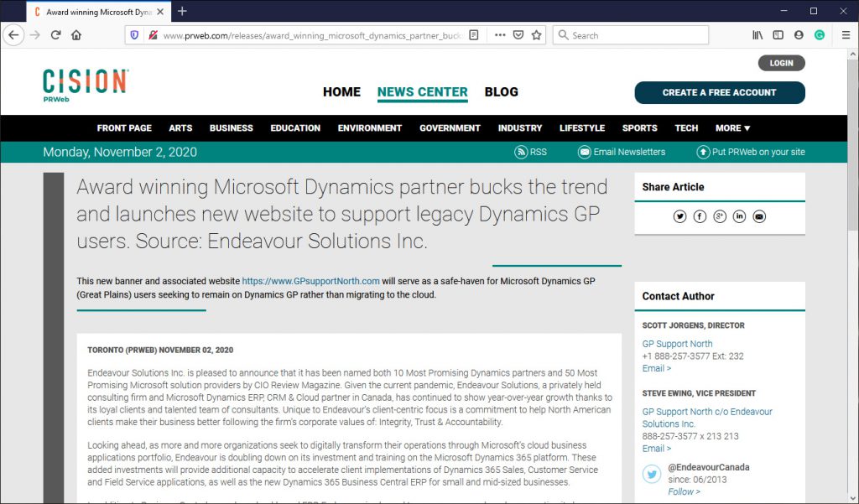Select INDUSTRY category
The width and height of the screenshot is (859, 504).
tap(520, 127)
